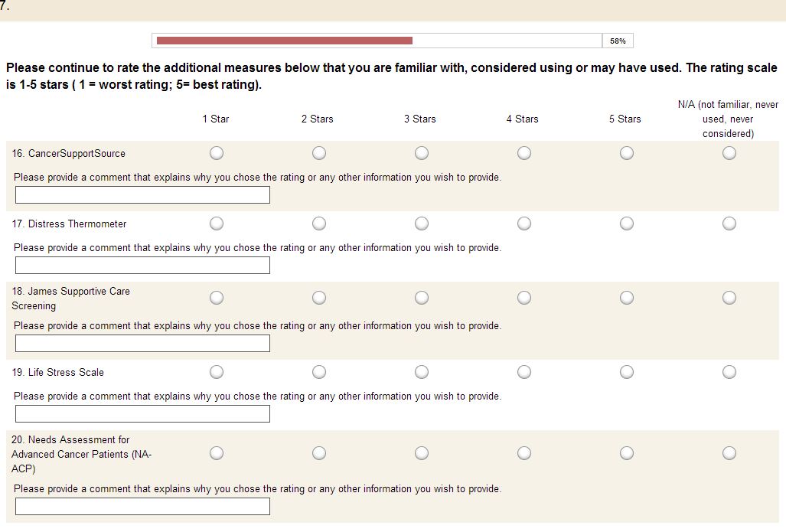
Task: Give Distress Thermometer 5 Stars
Action: [627, 224]
